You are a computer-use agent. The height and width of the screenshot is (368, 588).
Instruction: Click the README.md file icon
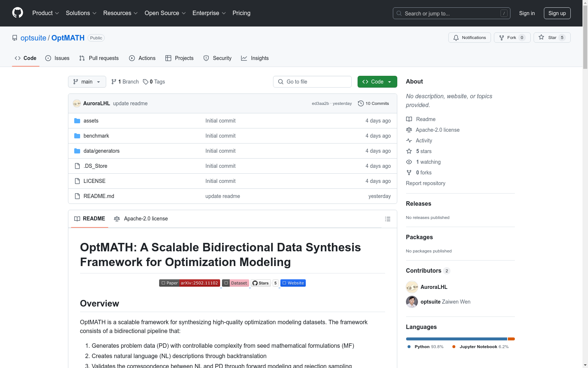point(77,196)
